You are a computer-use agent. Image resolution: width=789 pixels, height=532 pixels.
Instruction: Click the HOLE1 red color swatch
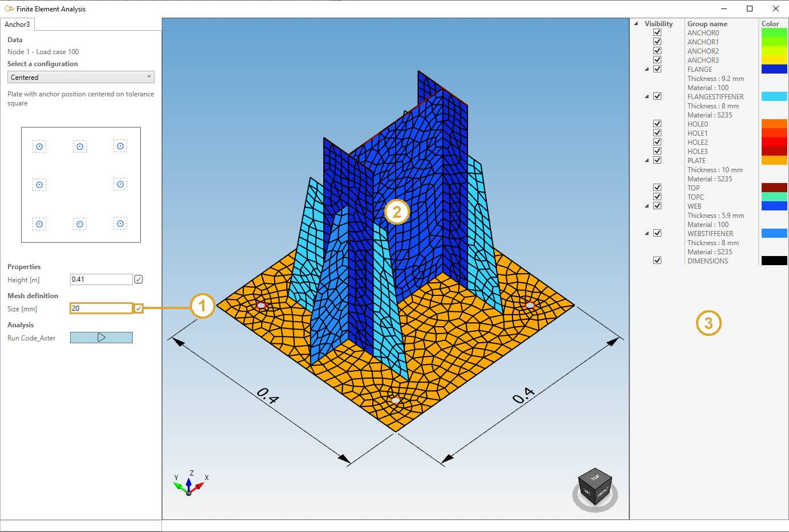[774, 133]
